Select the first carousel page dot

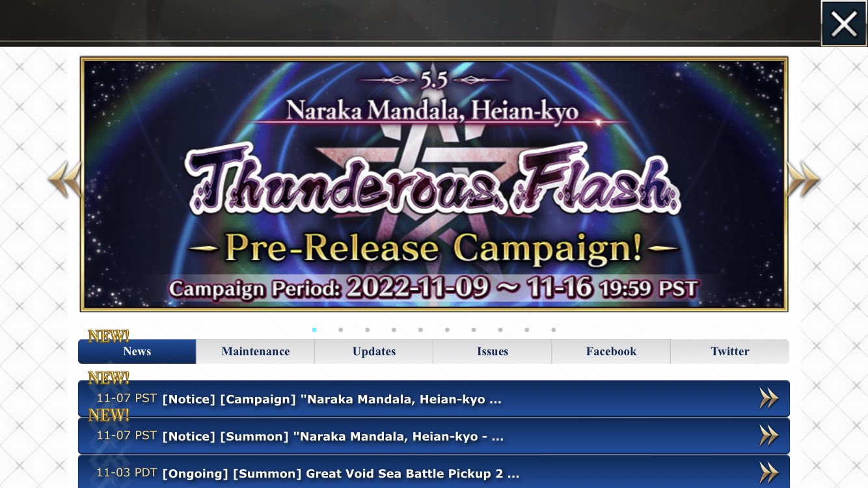(x=314, y=330)
